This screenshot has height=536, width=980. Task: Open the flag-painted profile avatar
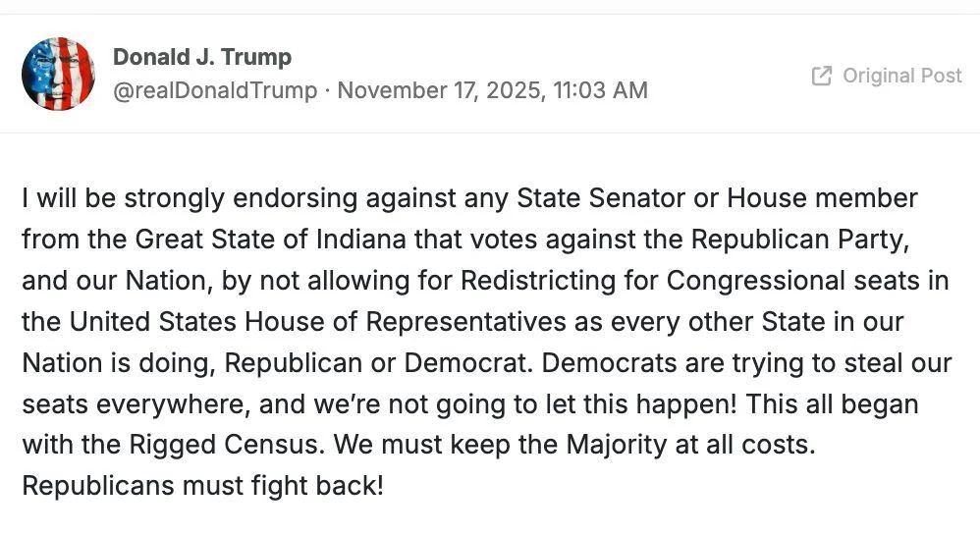[58, 75]
